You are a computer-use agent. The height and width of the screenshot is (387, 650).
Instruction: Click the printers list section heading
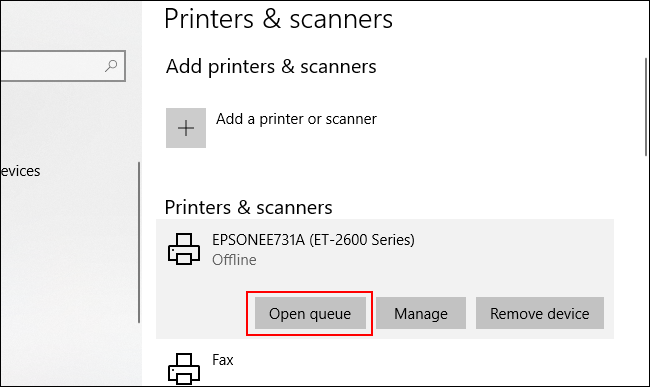248,207
